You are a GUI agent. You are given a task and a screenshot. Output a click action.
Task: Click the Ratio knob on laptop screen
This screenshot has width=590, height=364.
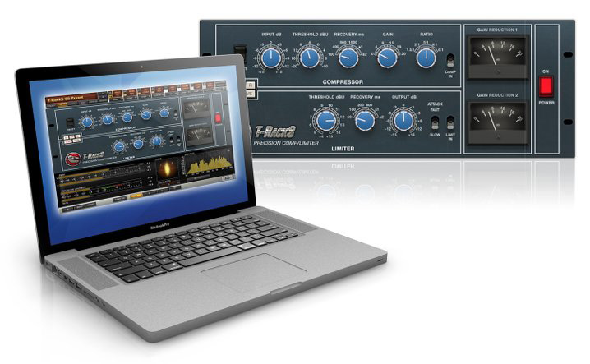click(164, 113)
